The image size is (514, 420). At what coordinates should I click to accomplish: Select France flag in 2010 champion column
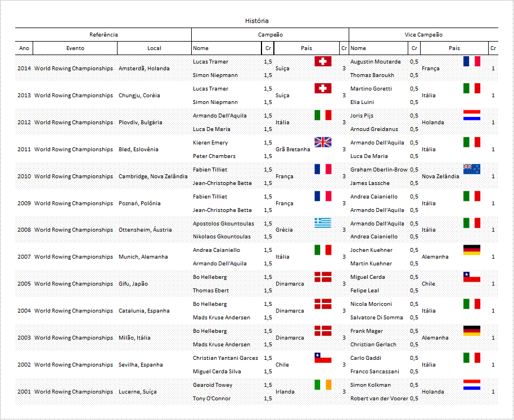[323, 169]
